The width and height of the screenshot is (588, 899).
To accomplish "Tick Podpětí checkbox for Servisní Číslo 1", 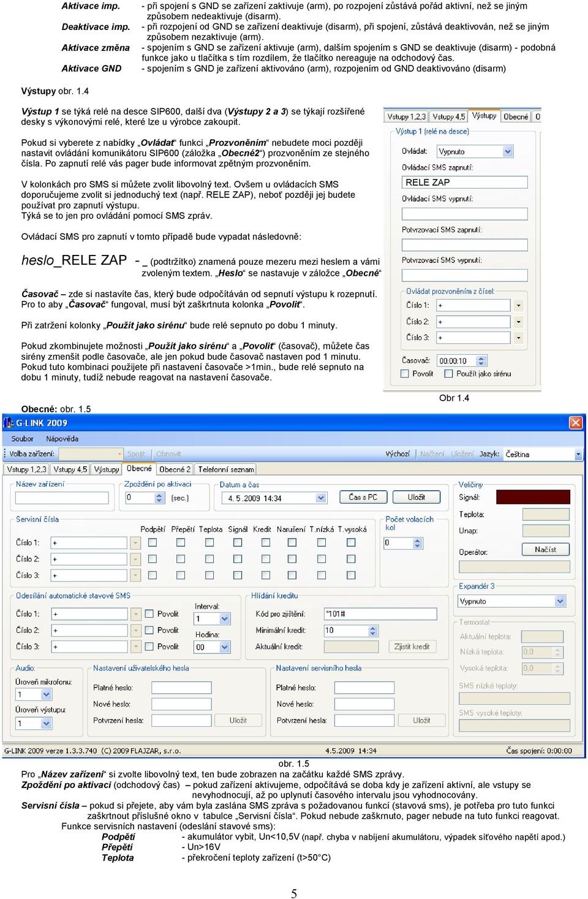I will click(153, 542).
